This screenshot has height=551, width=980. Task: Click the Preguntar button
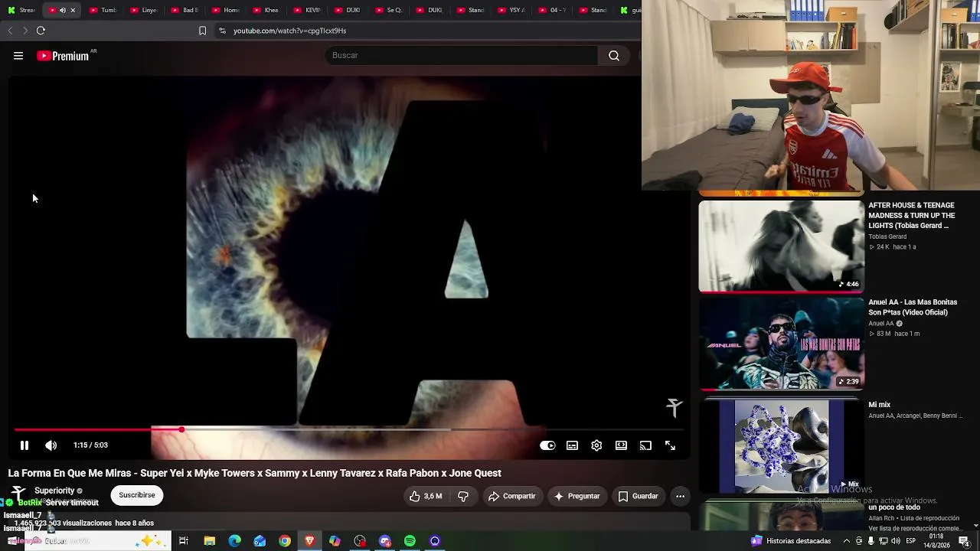click(x=577, y=496)
